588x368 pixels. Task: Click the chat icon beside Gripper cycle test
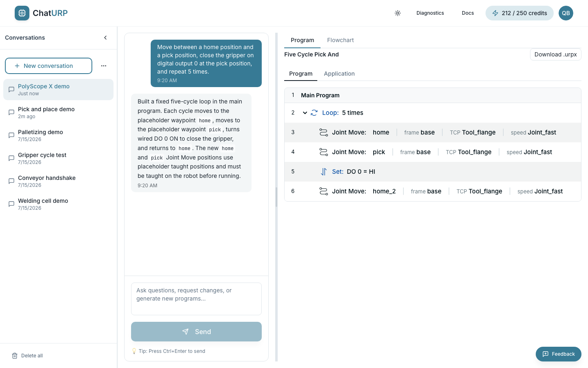11,158
